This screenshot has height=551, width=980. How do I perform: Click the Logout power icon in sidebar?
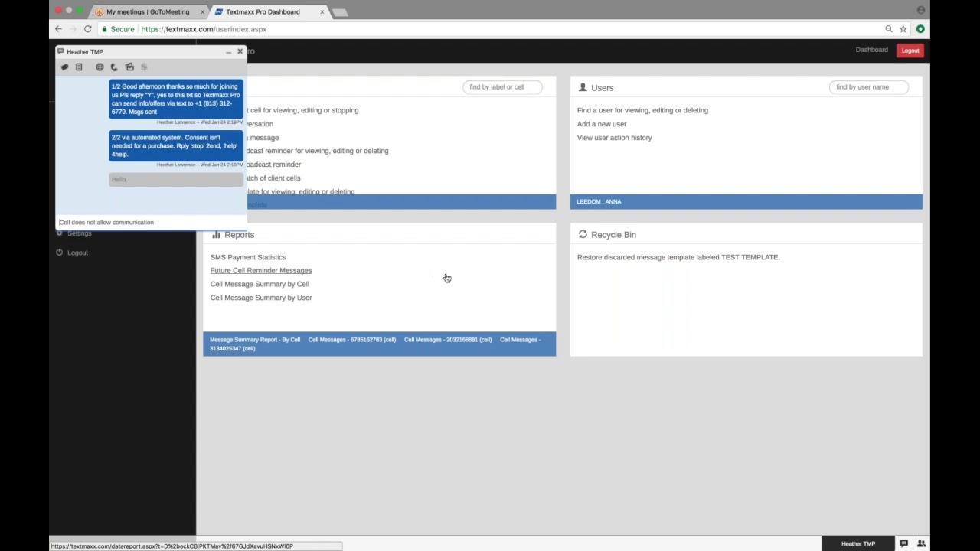pos(59,253)
